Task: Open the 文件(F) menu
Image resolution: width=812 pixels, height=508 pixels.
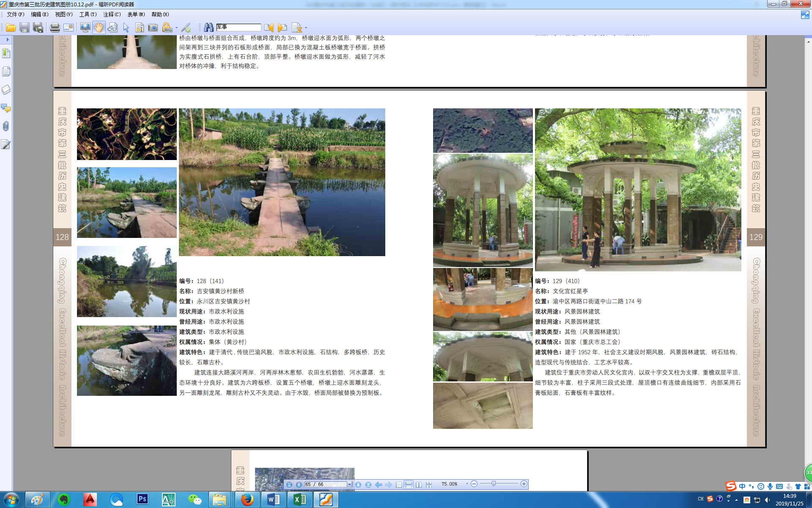Action: pyautogui.click(x=16, y=14)
